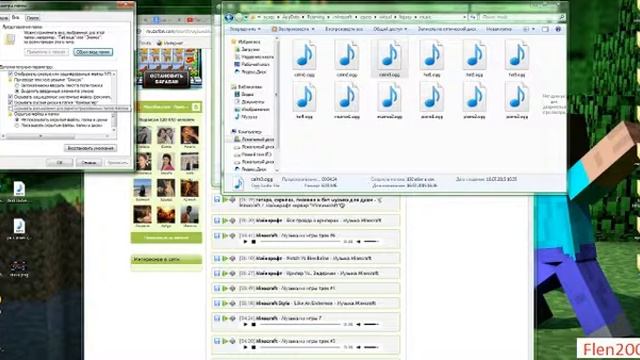Switch to the View tab in Folder Options
The image size is (640, 360).
[16, 18]
